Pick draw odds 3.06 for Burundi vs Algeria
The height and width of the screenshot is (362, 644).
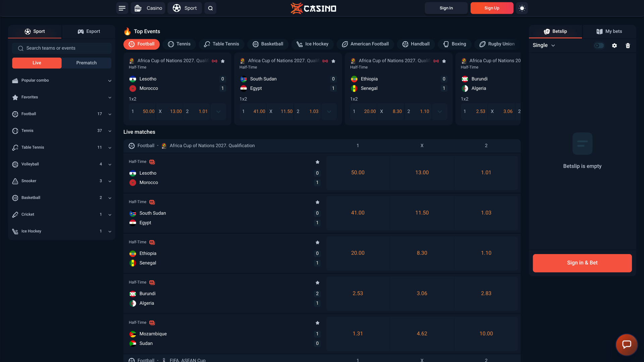pos(422,294)
